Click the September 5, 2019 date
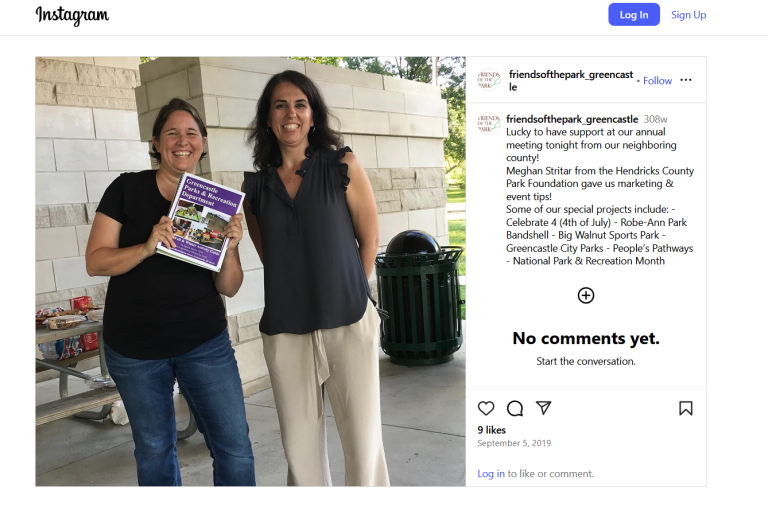The height and width of the screenshot is (511, 768). (514, 443)
